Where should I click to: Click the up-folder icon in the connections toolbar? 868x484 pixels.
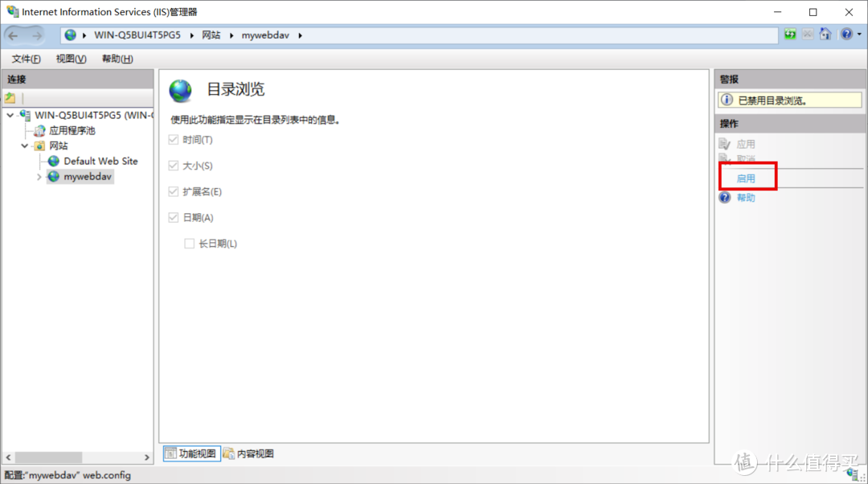click(10, 98)
